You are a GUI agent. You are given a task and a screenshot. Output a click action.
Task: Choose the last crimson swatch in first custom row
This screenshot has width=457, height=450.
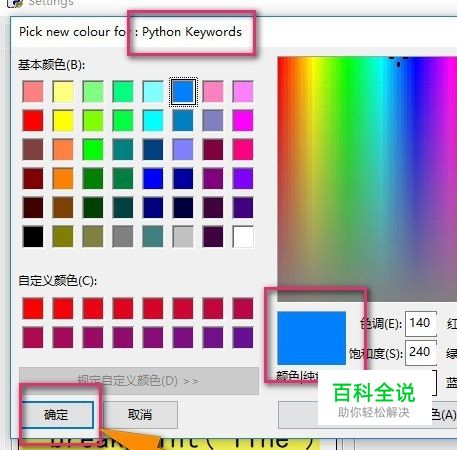click(243, 308)
